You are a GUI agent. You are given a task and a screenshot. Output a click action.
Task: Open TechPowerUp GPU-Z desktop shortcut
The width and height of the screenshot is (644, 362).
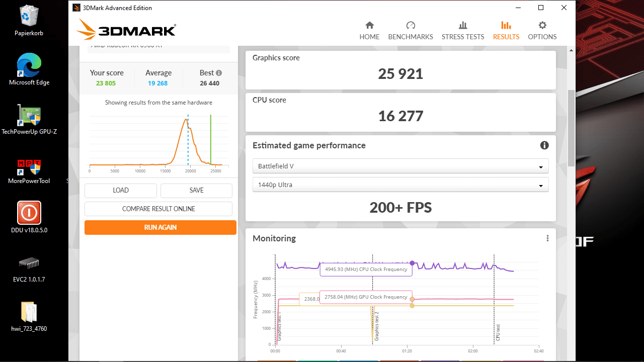pyautogui.click(x=29, y=119)
